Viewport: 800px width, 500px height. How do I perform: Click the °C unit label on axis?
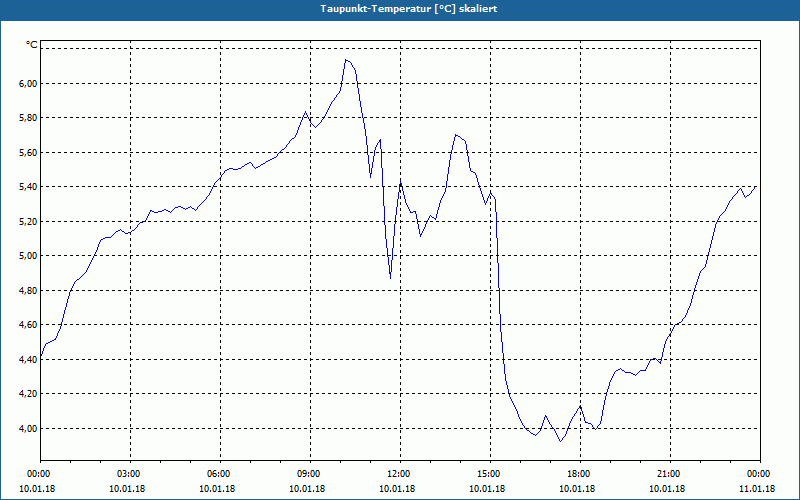click(x=32, y=45)
